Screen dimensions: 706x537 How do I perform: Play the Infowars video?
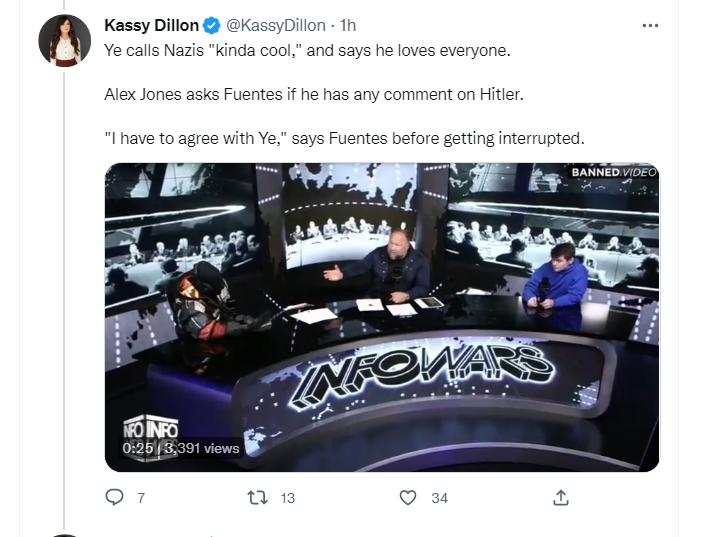[382, 317]
